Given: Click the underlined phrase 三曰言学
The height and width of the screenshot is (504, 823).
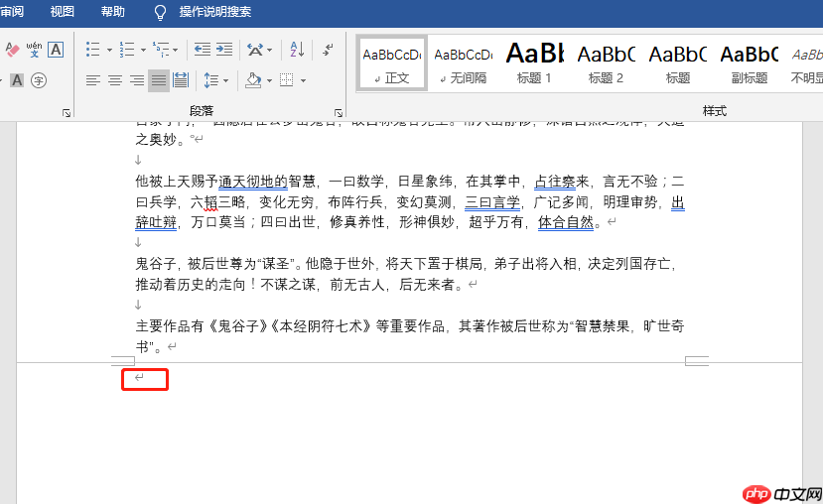Looking at the screenshot, I should [x=492, y=202].
